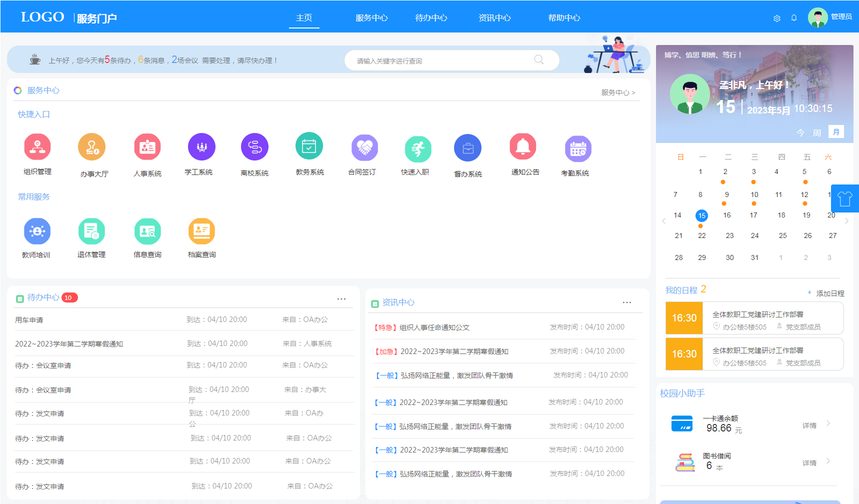Viewport: 859px width, 504px height.
Task: Click the 通知公告 bell icon
Action: pyautogui.click(x=523, y=147)
